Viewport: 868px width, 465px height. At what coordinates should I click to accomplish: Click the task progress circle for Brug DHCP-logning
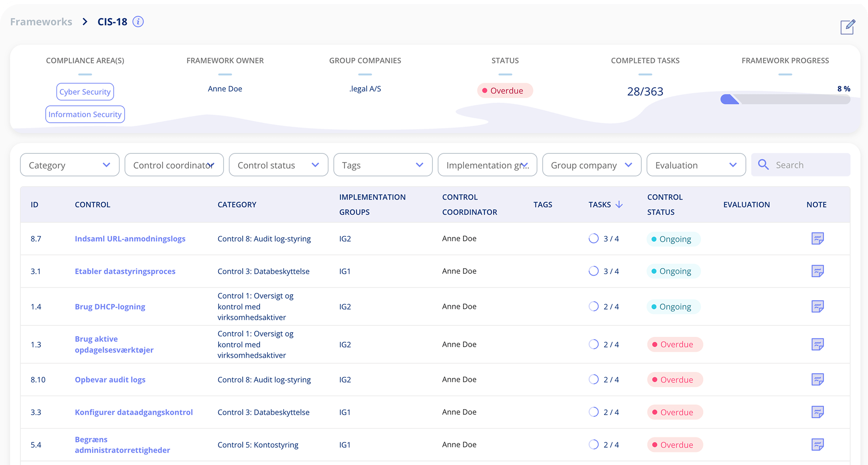pyautogui.click(x=593, y=306)
